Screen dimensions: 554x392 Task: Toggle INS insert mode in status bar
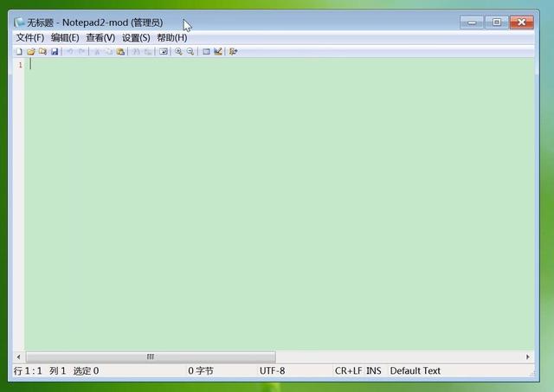coord(373,371)
